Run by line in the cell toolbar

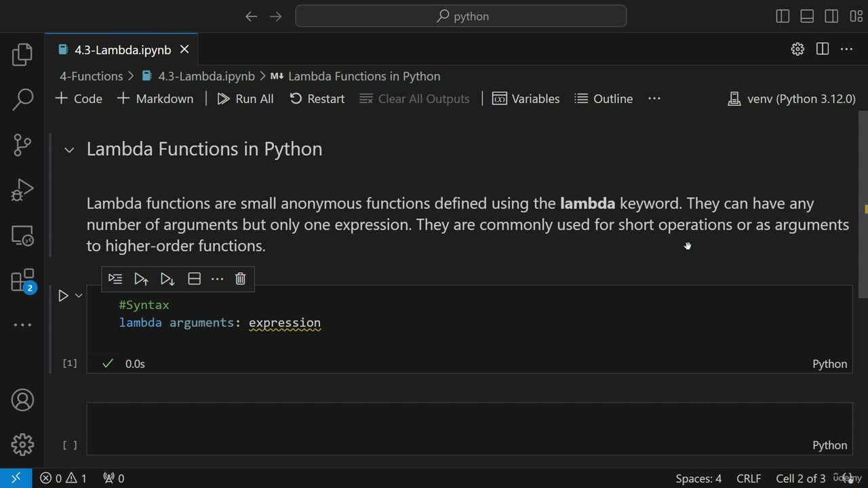click(115, 279)
